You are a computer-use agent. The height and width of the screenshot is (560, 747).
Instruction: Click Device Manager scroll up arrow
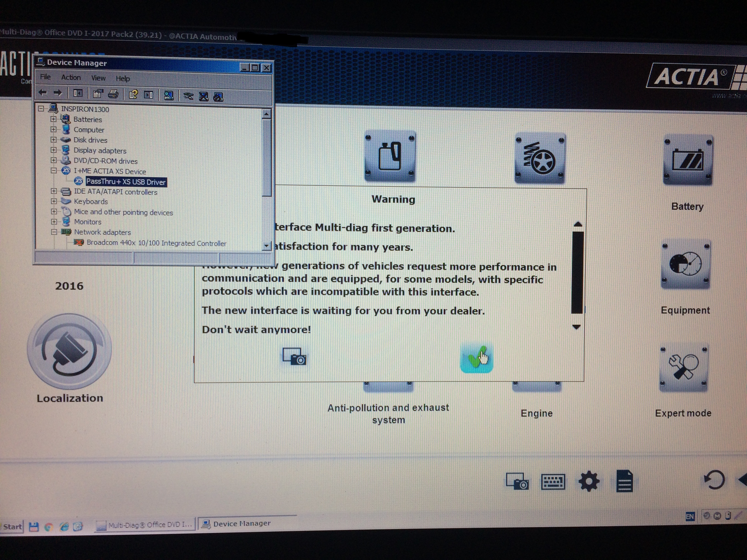[x=266, y=114]
